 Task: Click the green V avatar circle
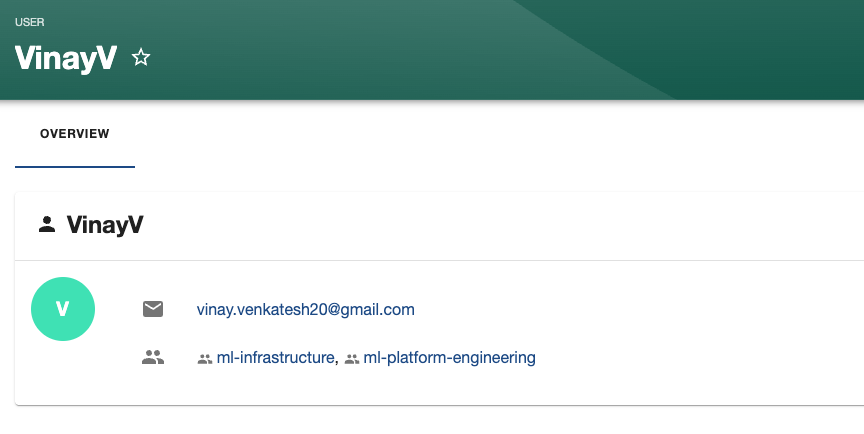[63, 309]
